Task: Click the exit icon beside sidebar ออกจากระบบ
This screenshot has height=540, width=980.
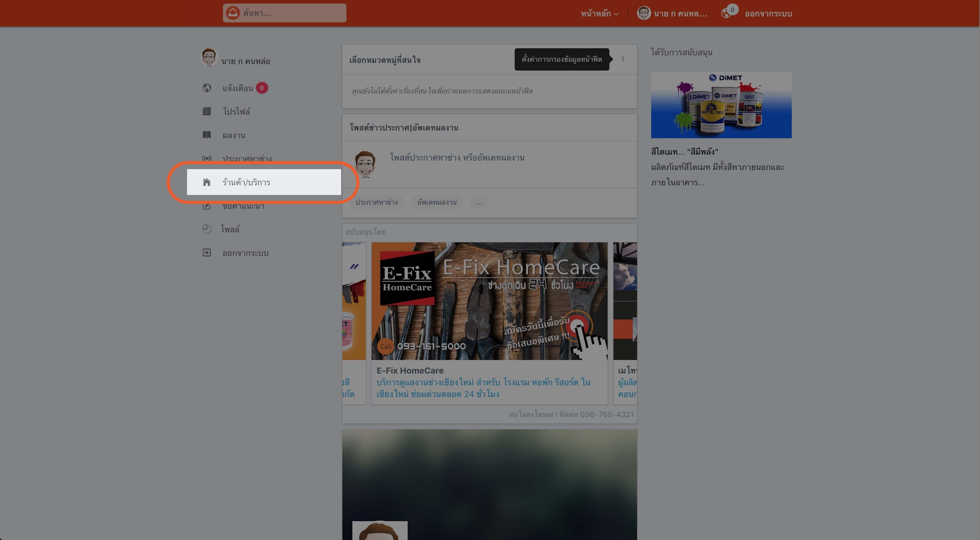Action: (206, 253)
